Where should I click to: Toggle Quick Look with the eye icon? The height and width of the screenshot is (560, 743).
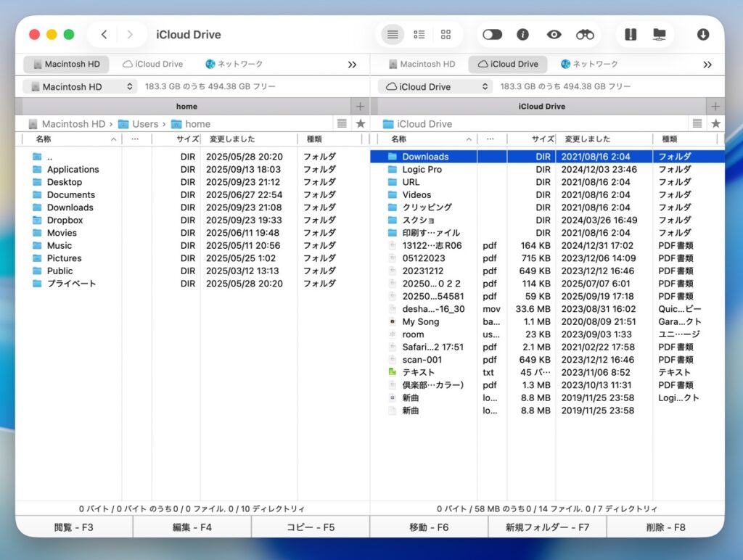(x=554, y=35)
